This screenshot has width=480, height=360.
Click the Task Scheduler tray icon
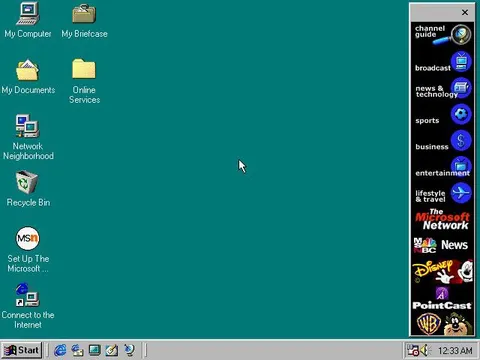(413, 350)
